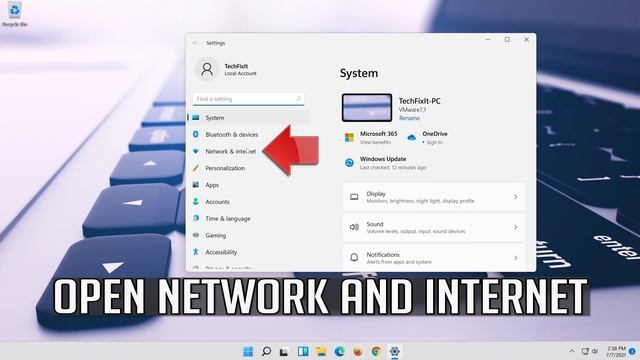Click the TechFixIt-PC desktop thumbnail

(x=367, y=108)
